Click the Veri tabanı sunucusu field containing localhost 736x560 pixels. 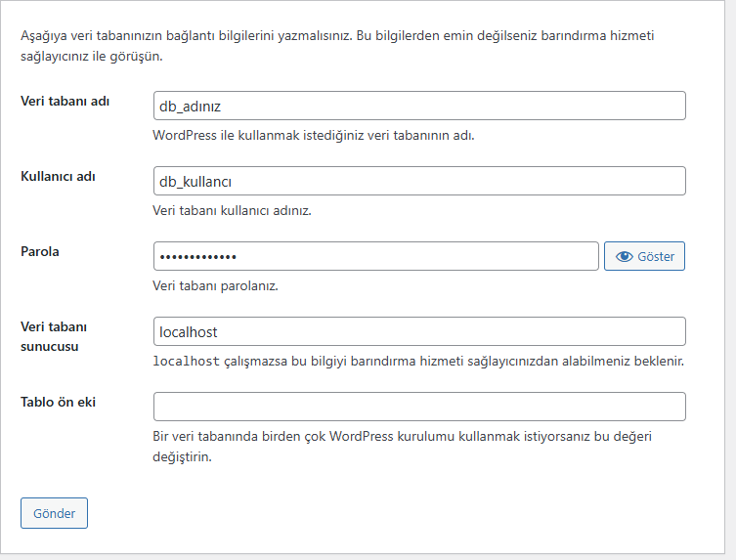point(419,331)
